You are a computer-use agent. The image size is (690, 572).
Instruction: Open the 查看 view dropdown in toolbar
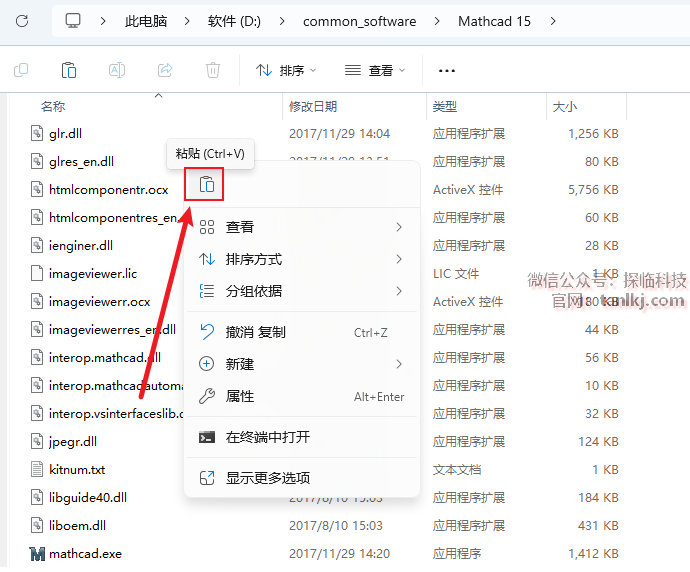(x=374, y=70)
